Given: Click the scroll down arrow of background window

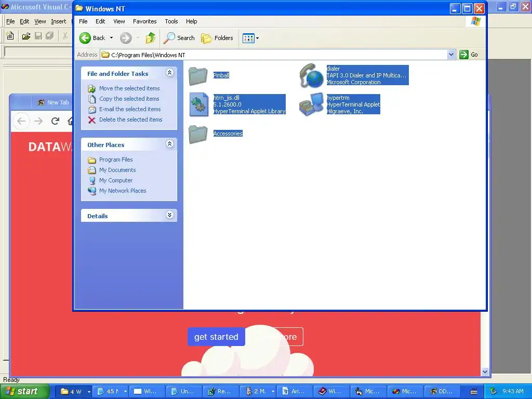Looking at the screenshot, I should tap(485, 372).
